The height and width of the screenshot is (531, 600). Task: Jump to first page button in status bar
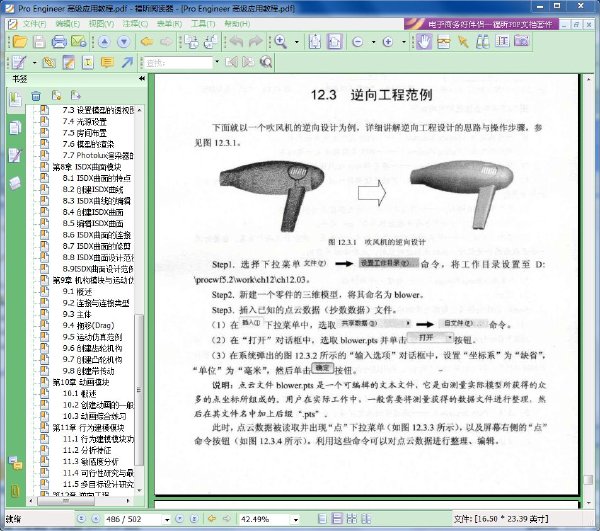(81, 519)
